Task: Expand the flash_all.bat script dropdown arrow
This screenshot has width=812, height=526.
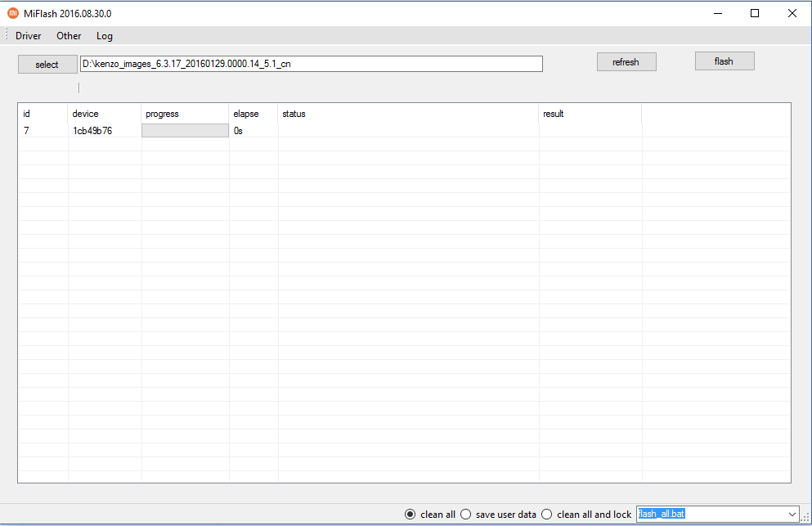Action: [x=792, y=514]
